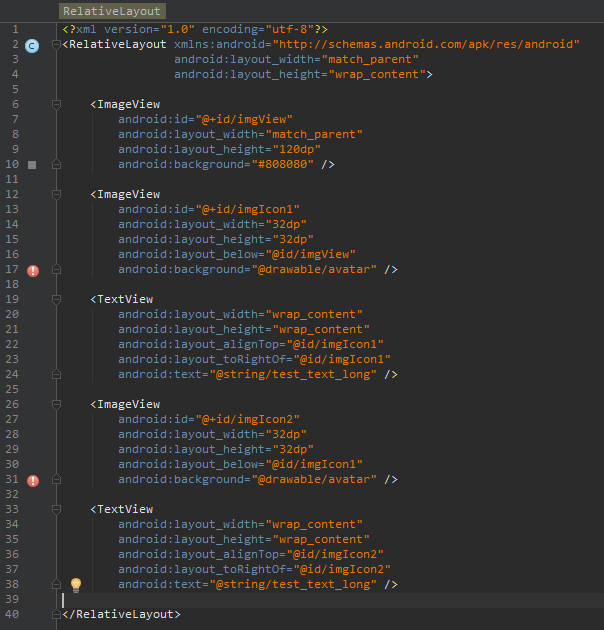The height and width of the screenshot is (630, 604).
Task: Click the gray color swatch on line 10
Action: click(32, 165)
